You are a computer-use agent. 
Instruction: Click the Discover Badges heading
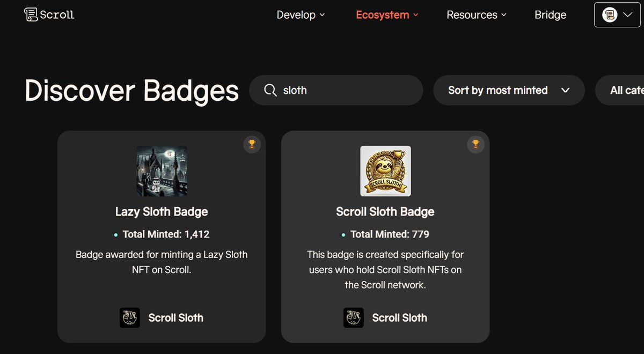point(131,90)
